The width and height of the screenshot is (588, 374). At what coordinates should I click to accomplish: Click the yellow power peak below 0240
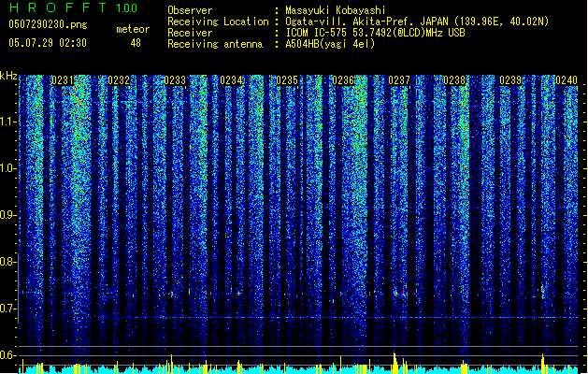[x=542, y=363]
